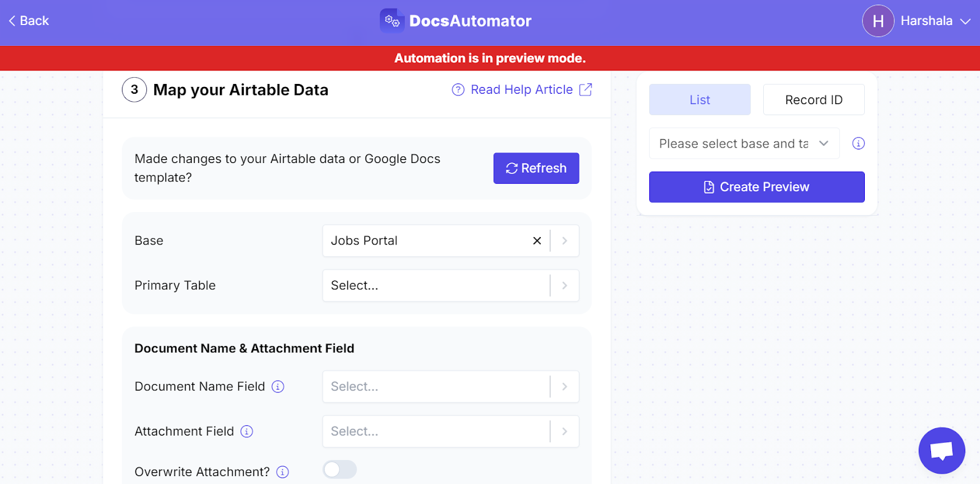Image resolution: width=980 pixels, height=484 pixels.
Task: Open the live chat support bubble
Action: (x=941, y=450)
